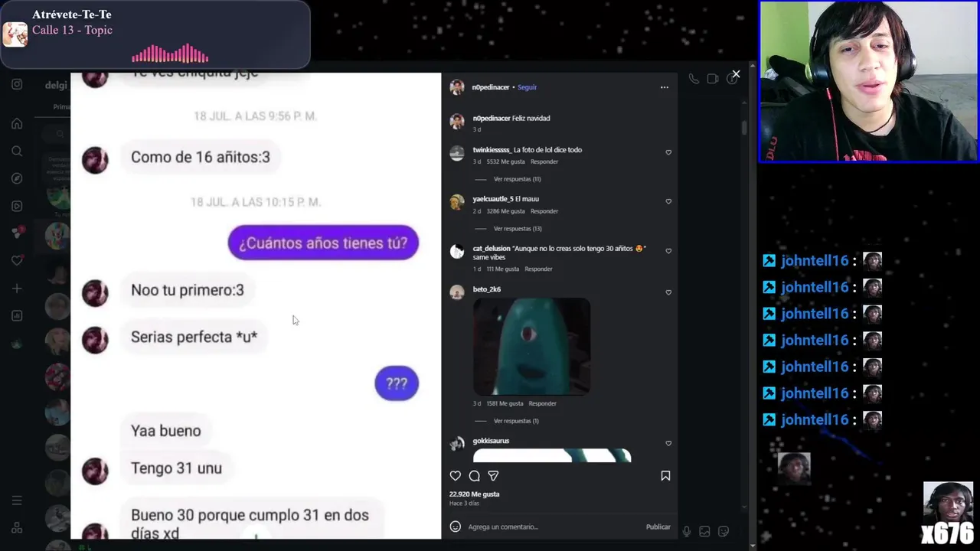Screen dimensions: 980x551
Task: Open emoji picker in comment box
Action: point(456,527)
